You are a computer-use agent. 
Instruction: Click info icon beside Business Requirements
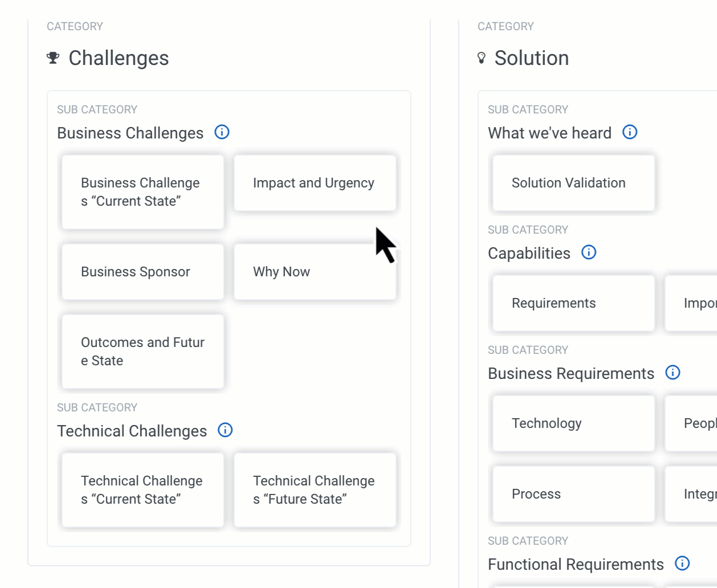673,373
